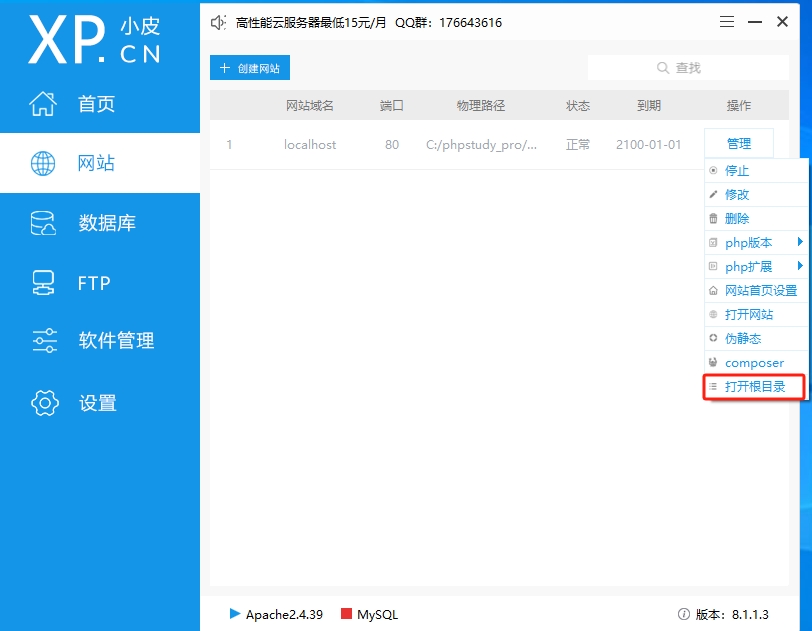Click the home icon in sidebar
This screenshot has width=812, height=631.
point(43,104)
